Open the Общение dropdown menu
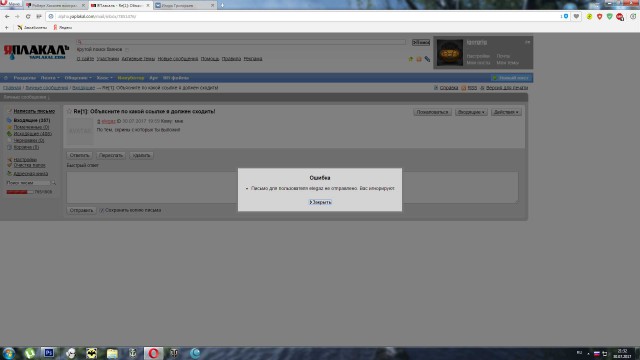Screen dimensions: 640x360 pos(78,78)
